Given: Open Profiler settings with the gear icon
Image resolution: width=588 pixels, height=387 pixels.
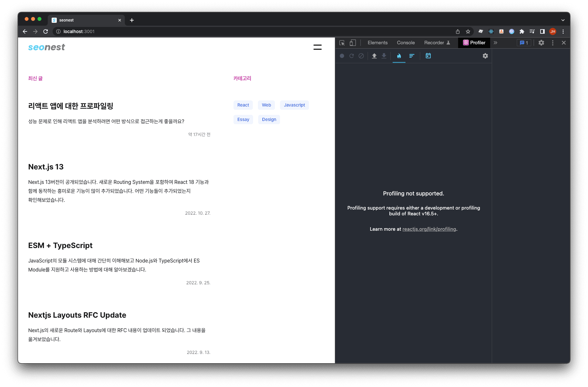Looking at the screenshot, I should [485, 56].
